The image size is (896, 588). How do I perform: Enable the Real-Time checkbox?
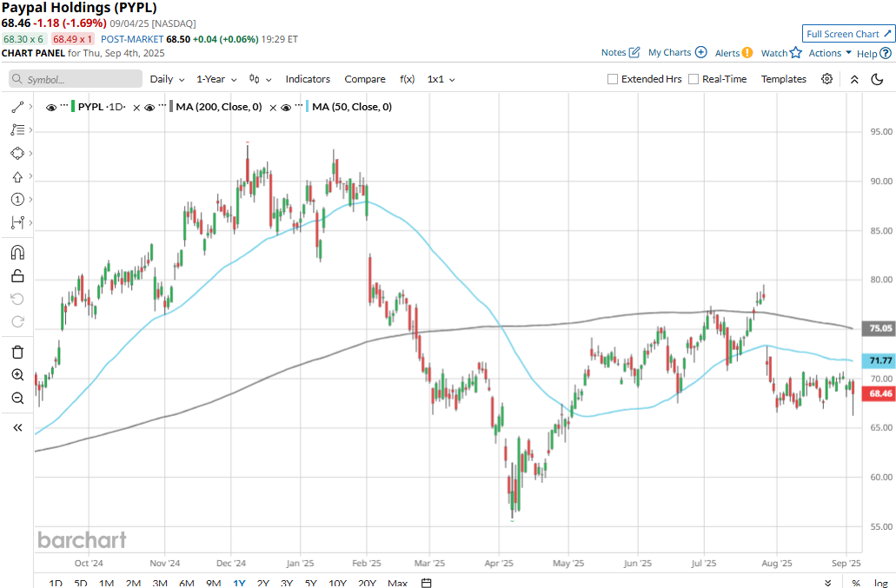tap(694, 79)
